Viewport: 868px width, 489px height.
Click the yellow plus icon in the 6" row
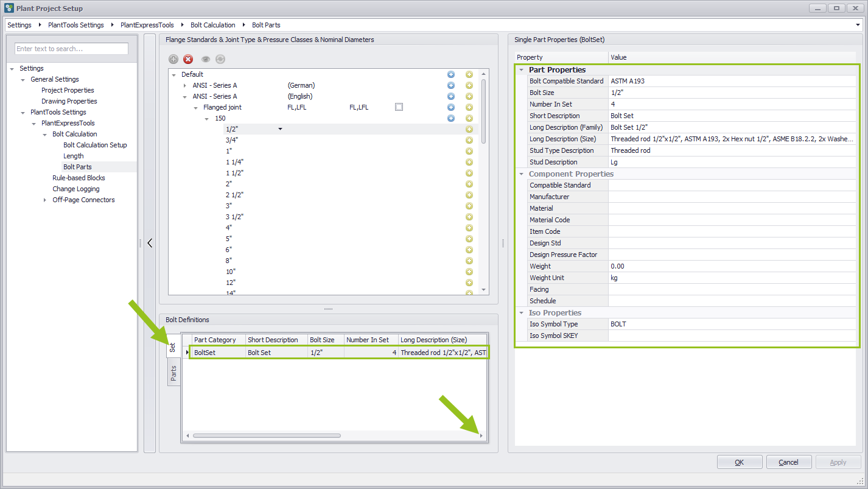(x=469, y=250)
